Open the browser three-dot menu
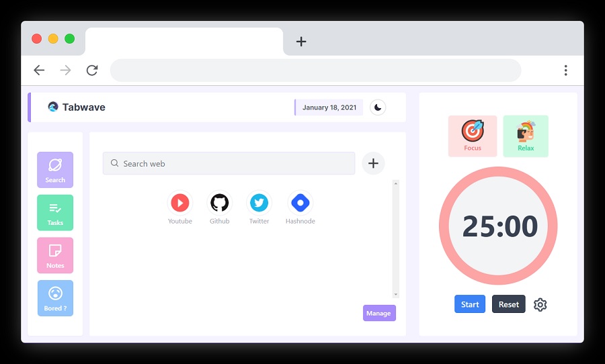605x364 pixels. pos(565,70)
